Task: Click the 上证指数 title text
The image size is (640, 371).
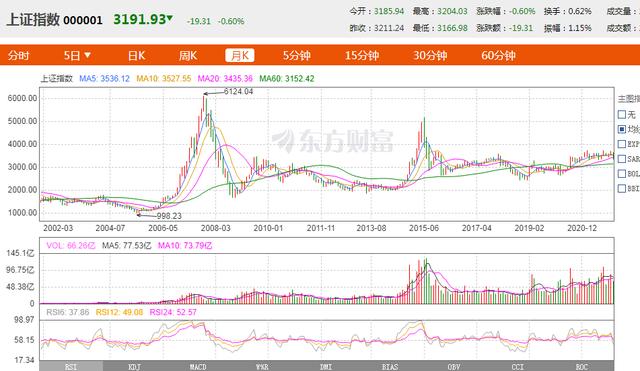Action: [33, 20]
